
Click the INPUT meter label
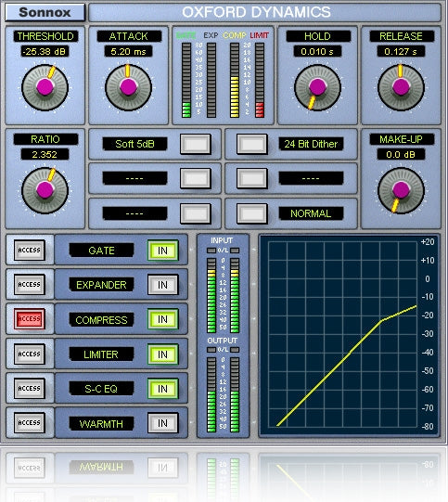click(222, 240)
